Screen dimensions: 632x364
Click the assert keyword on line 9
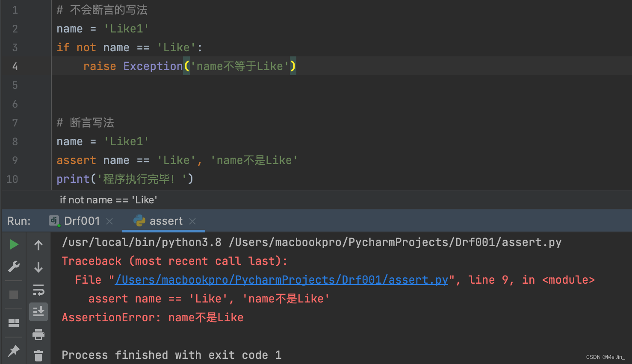(x=77, y=160)
